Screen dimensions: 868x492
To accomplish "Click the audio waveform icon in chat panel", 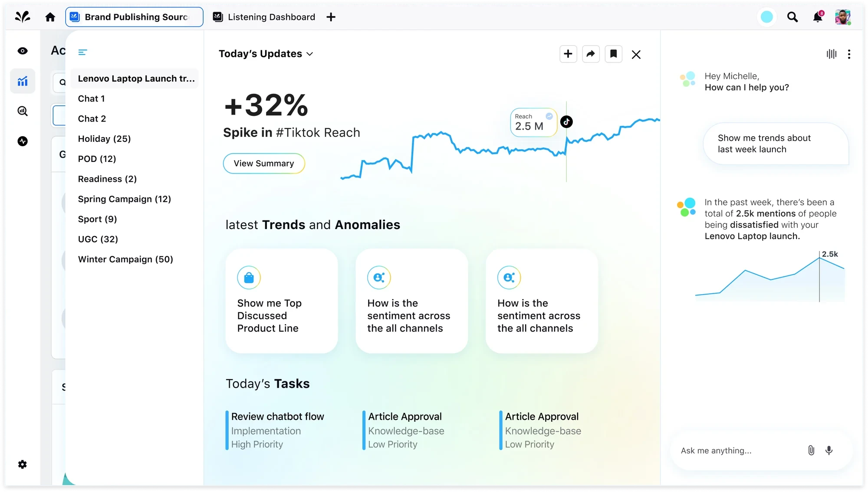I will (832, 54).
